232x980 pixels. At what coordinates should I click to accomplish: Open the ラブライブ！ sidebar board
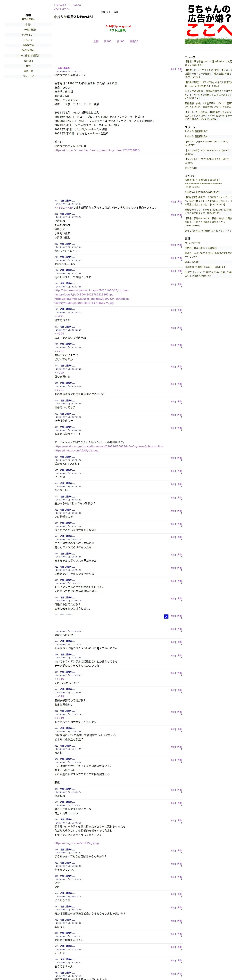pos(28,35)
